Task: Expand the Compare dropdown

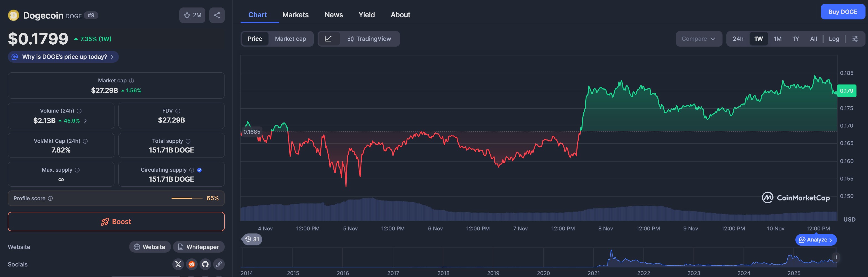Action: point(698,39)
